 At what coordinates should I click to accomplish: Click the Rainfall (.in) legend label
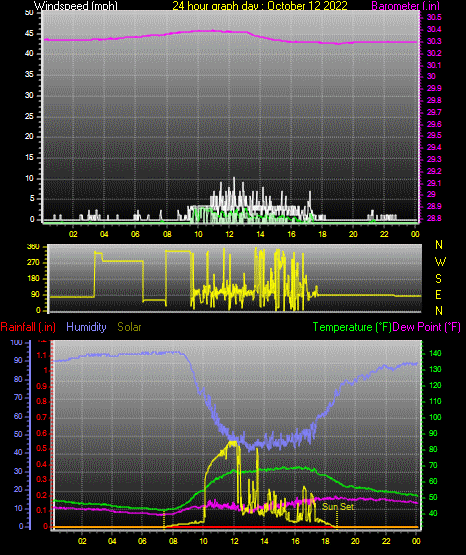click(x=28, y=327)
